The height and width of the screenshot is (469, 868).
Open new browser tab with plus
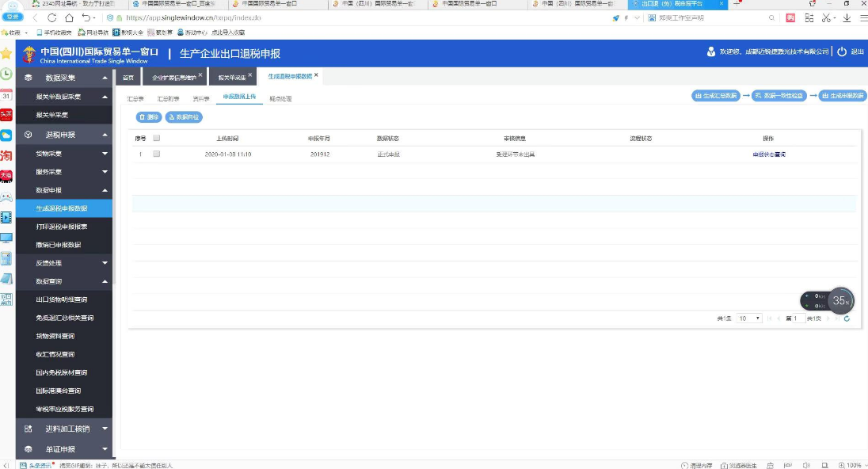point(737,3)
